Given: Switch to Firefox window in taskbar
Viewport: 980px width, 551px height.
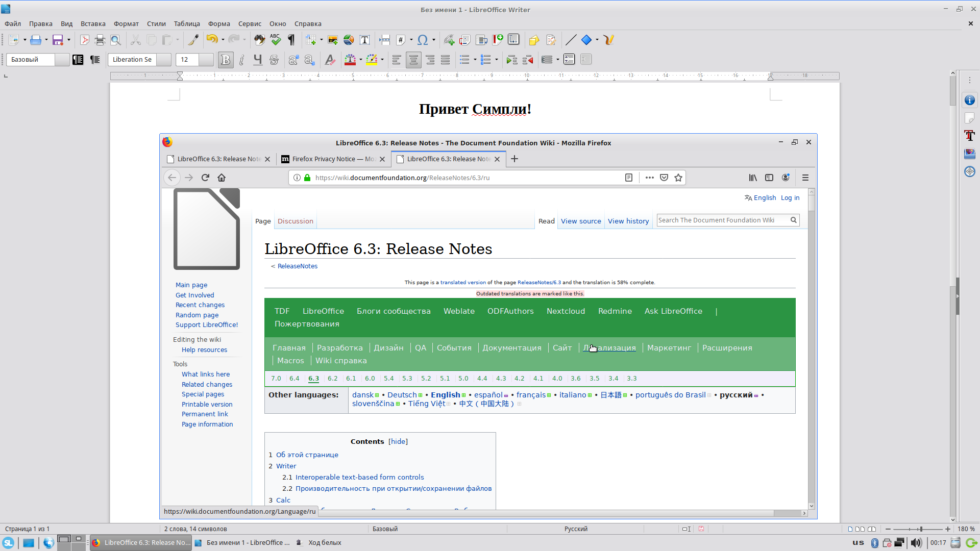Looking at the screenshot, I should pyautogui.click(x=141, y=542).
